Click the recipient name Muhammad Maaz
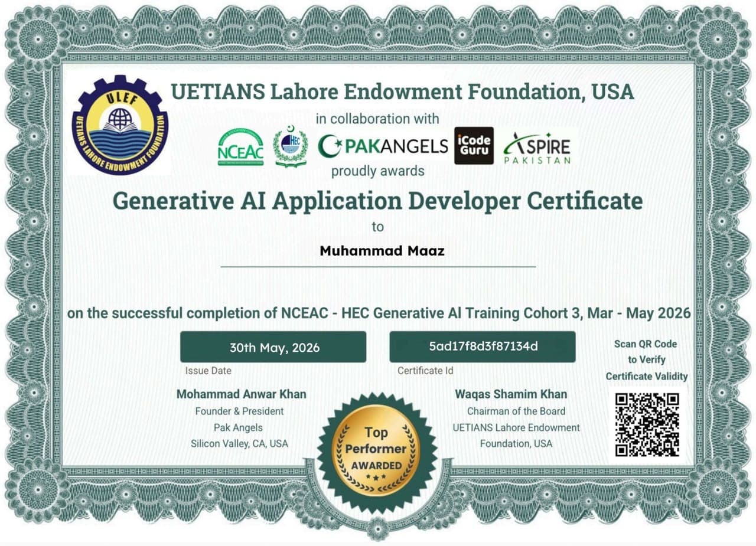This screenshot has height=546, width=756. click(x=382, y=251)
